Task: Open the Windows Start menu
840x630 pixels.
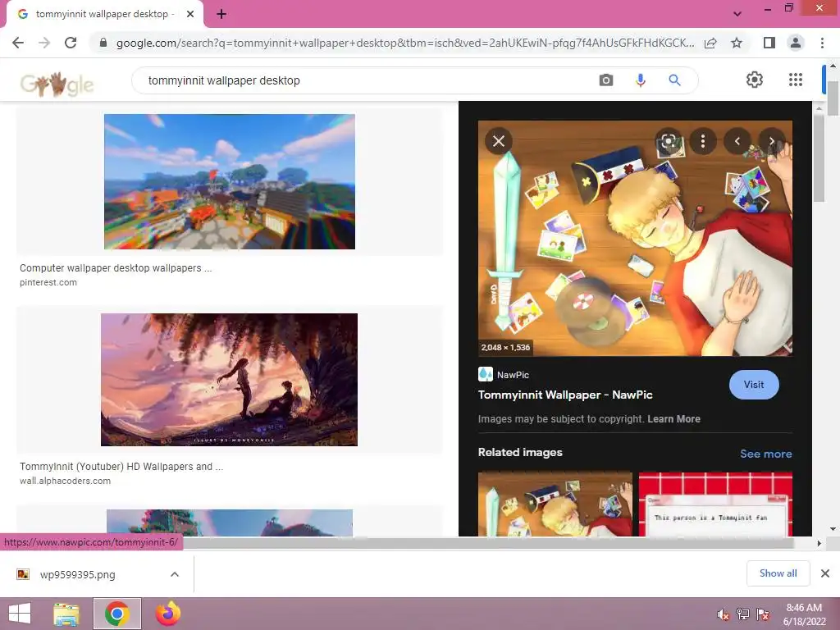Action: [x=20, y=614]
